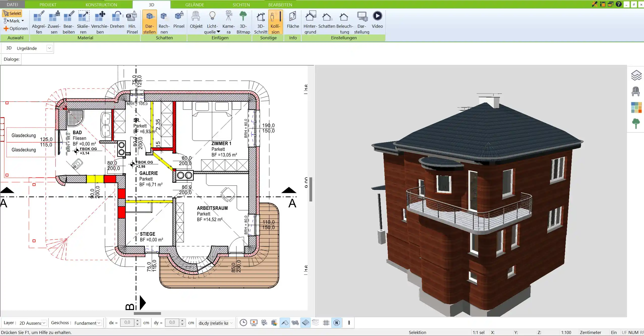Switch to the SICHTEN tab
644x336 pixels.
pyautogui.click(x=241, y=5)
